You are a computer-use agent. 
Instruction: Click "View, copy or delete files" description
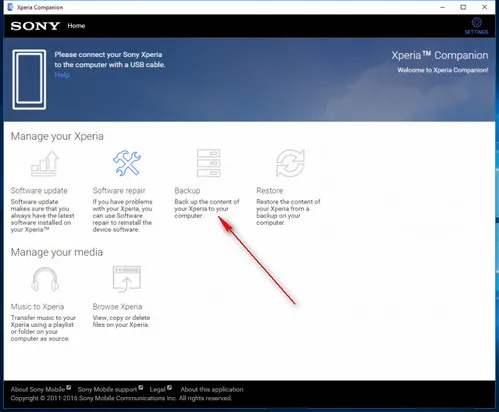(x=121, y=321)
